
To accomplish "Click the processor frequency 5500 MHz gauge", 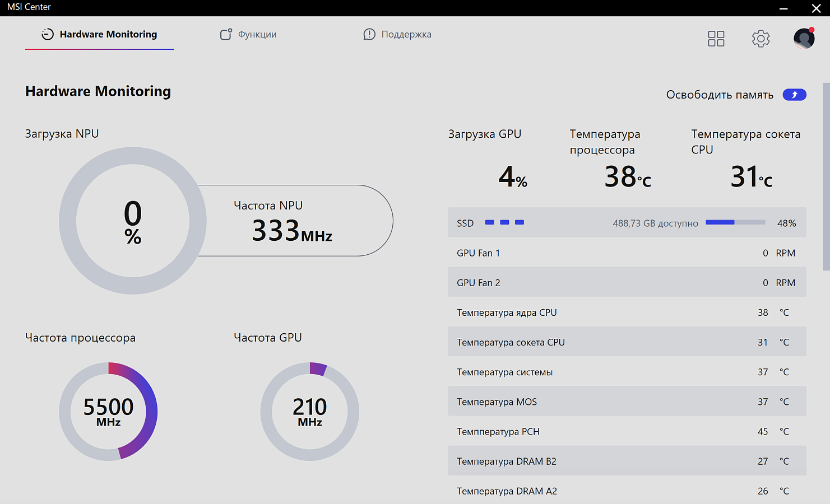I will click(x=108, y=412).
